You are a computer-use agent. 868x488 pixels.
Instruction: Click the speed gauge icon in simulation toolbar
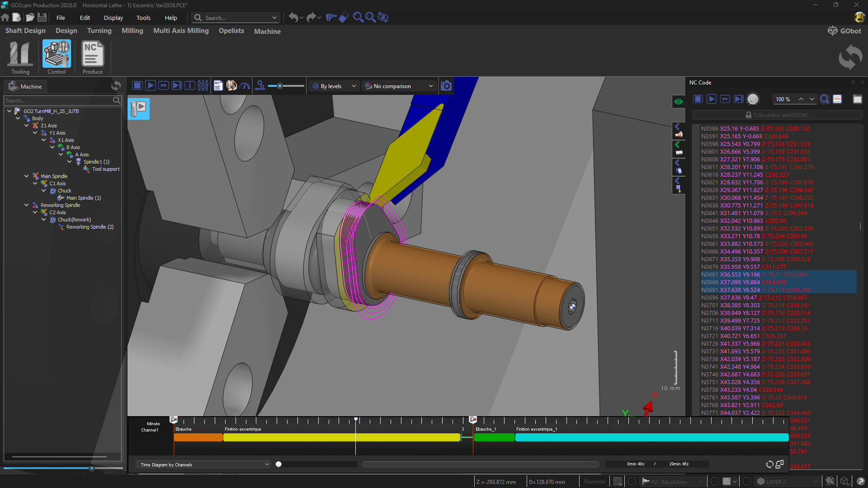click(245, 86)
